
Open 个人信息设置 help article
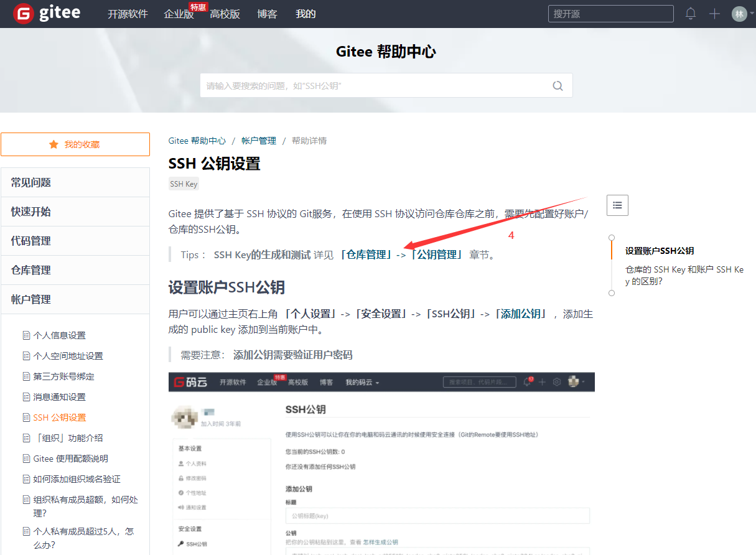coord(59,335)
